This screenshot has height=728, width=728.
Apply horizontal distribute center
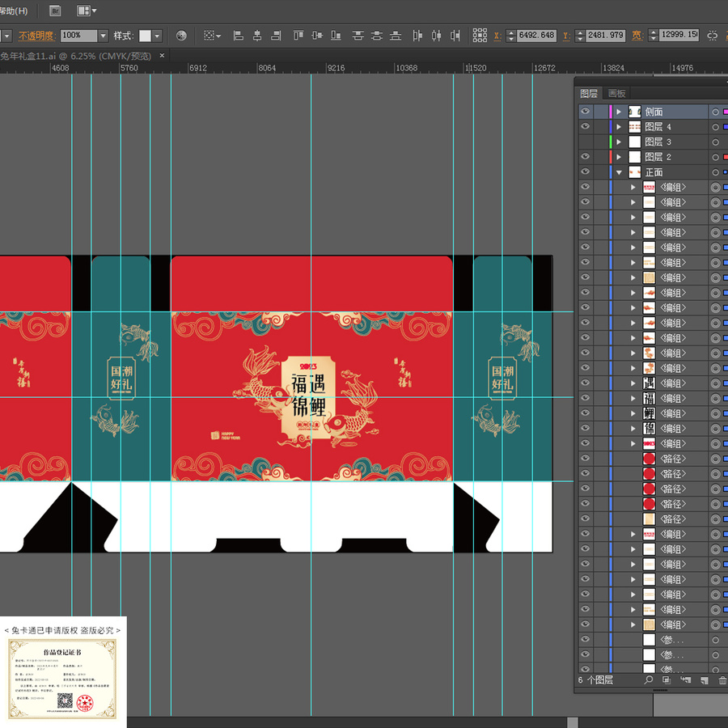click(x=437, y=36)
